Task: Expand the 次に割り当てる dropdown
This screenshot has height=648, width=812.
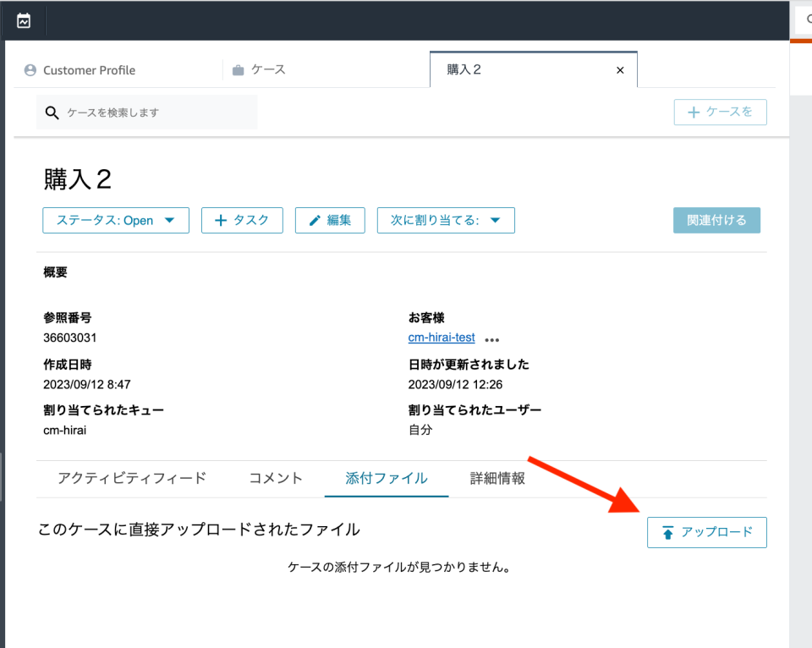Action: pyautogui.click(x=446, y=221)
